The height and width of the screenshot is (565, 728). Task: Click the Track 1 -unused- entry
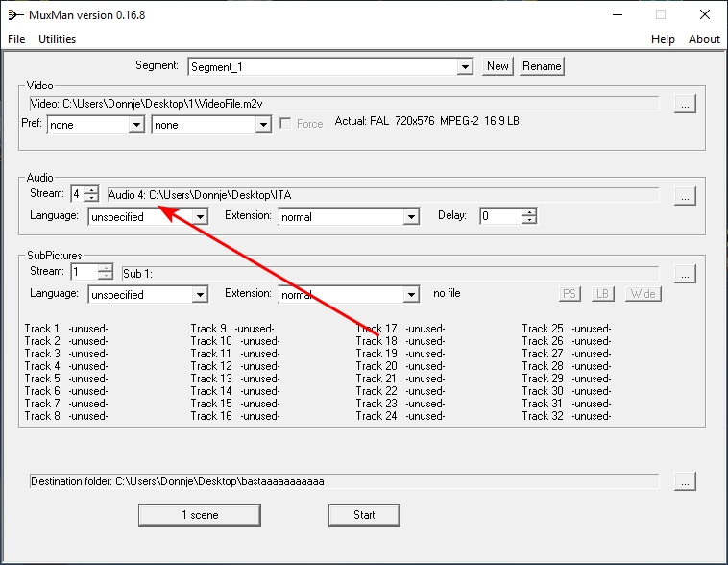tap(66, 329)
